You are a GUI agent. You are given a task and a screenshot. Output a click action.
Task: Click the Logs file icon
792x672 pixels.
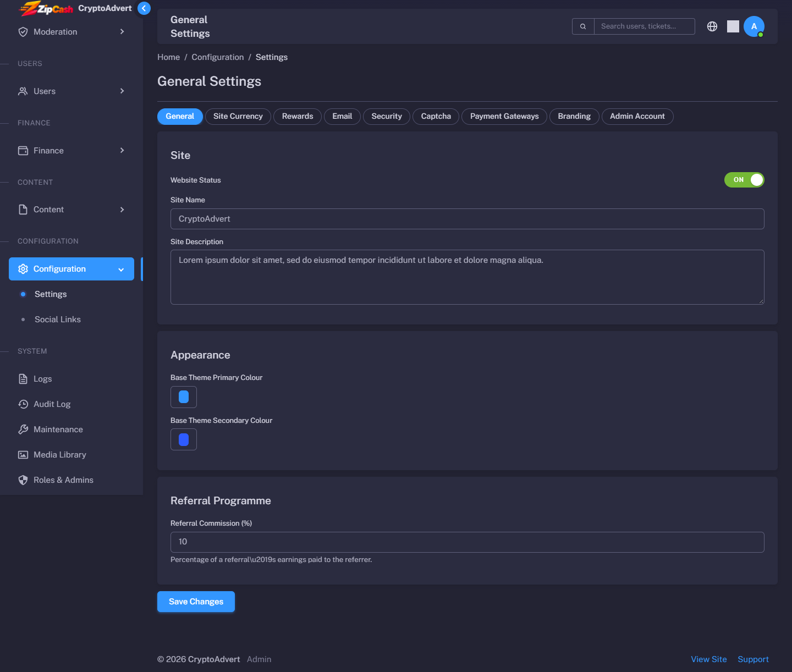pos(23,379)
